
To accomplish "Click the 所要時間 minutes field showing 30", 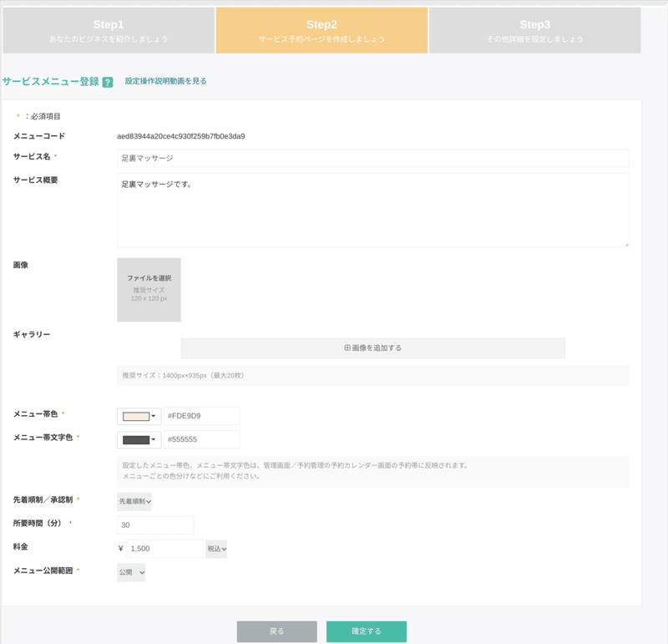I will point(155,525).
